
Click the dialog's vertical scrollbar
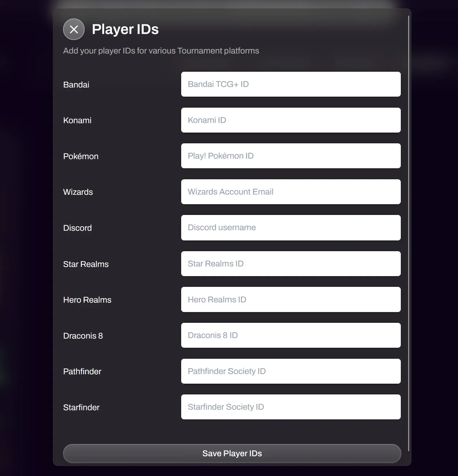[x=408, y=233]
